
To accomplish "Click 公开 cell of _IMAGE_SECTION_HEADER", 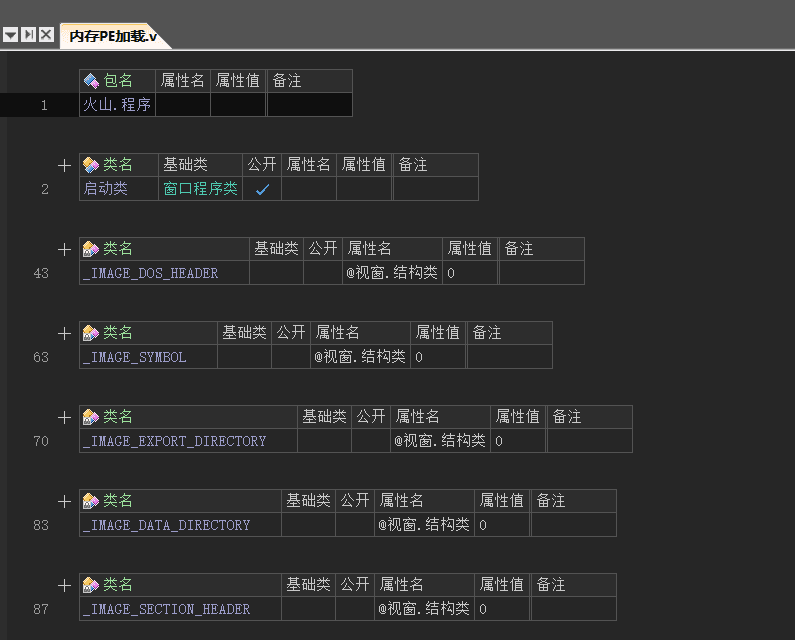I will pyautogui.click(x=355, y=610).
